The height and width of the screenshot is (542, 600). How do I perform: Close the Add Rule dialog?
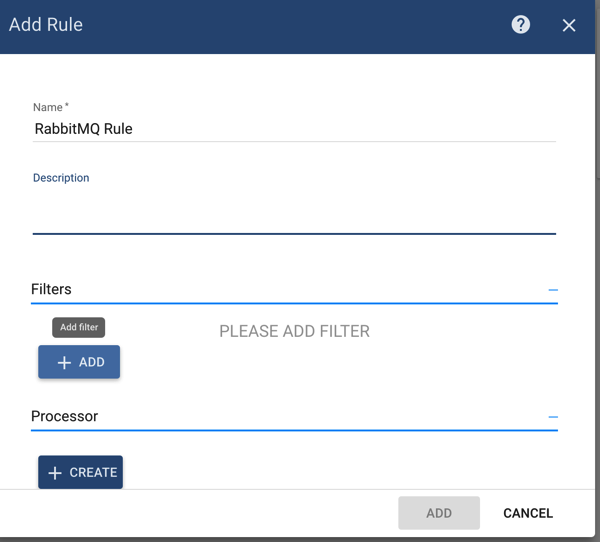point(569,25)
